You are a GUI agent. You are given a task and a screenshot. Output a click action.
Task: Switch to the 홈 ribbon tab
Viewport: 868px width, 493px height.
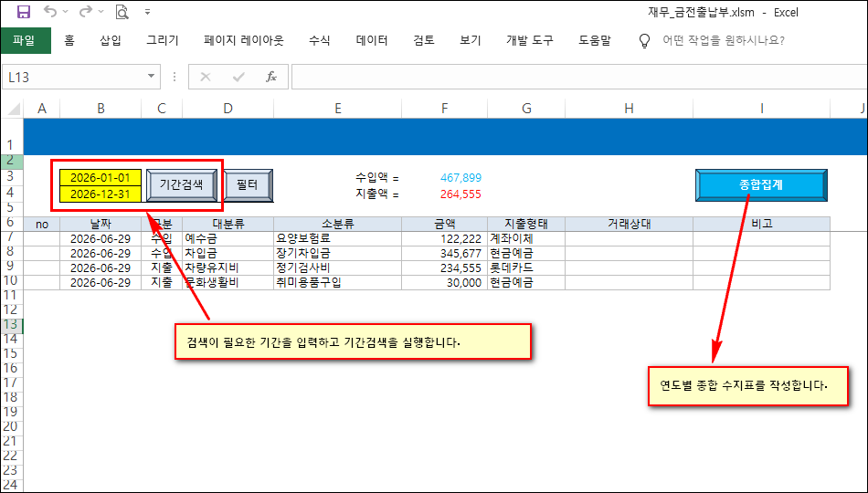click(x=69, y=40)
